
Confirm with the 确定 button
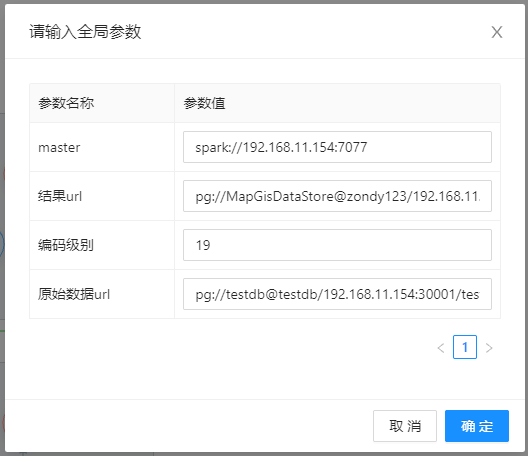point(477,426)
